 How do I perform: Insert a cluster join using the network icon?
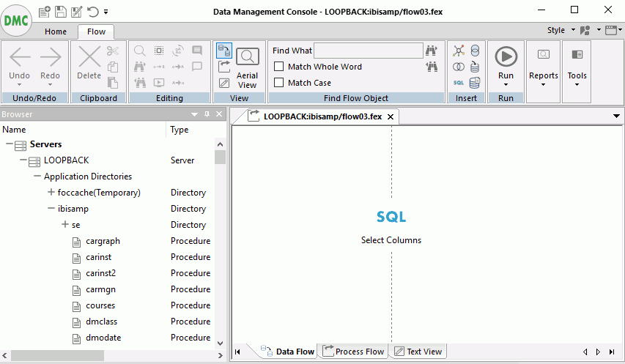459,51
